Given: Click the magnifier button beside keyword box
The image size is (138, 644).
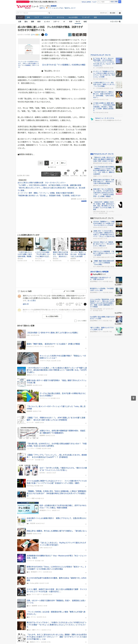Looking at the screenshot, I should [x=49, y=13].
